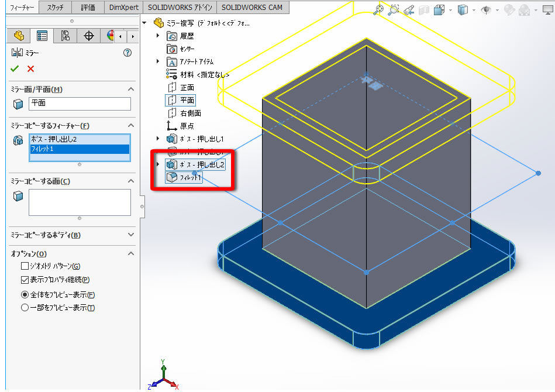
Task: Expand ボス - 押し出し1 tree node
Action: coord(158,139)
